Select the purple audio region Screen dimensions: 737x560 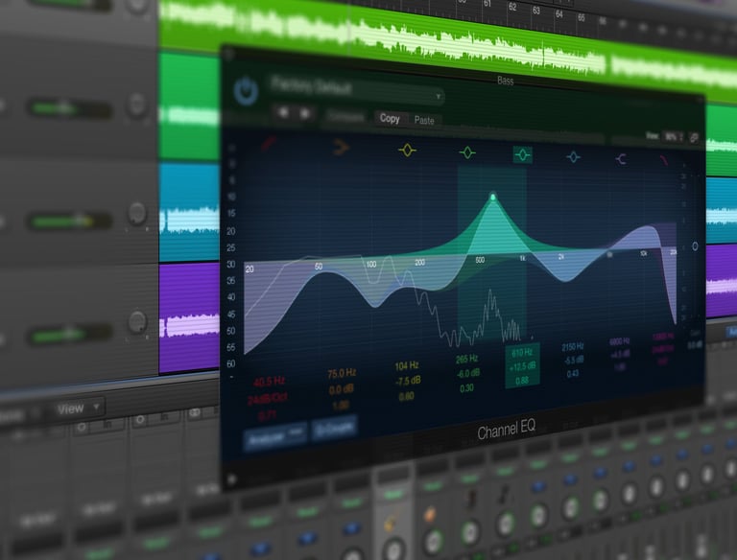[x=189, y=318]
